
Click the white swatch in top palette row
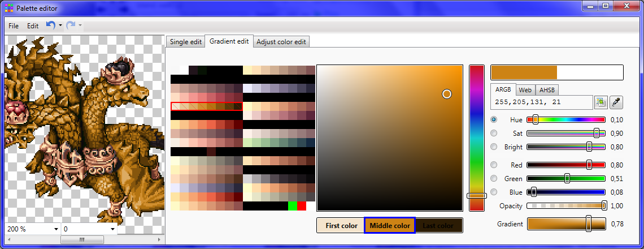pos(184,70)
